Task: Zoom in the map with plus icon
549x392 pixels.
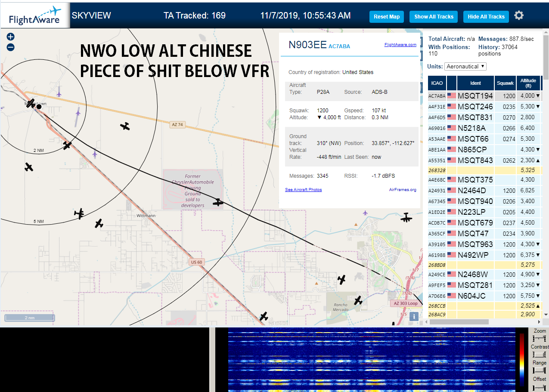Action: pyautogui.click(x=11, y=37)
